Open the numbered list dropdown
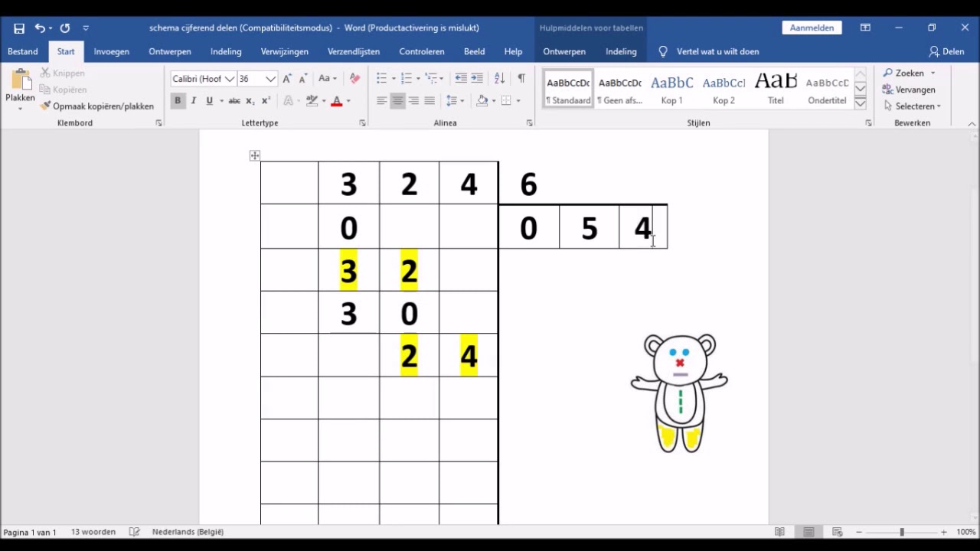This screenshot has height=551, width=980. (418, 79)
